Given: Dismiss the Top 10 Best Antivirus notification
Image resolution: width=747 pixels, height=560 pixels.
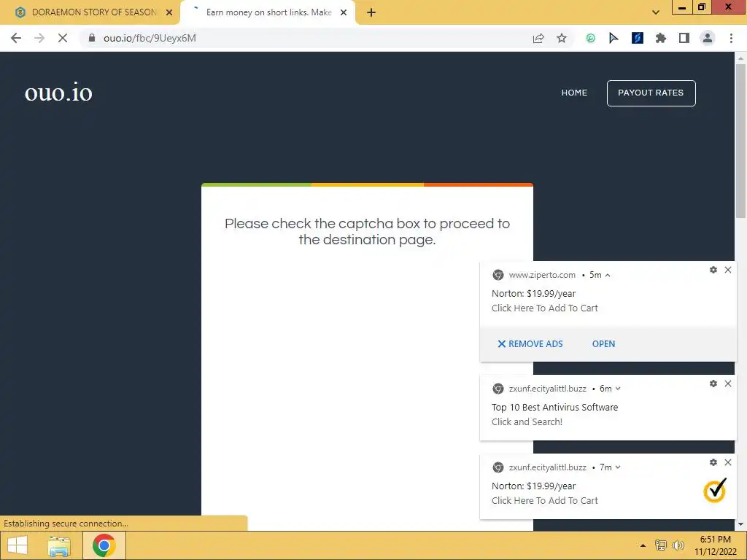Looking at the screenshot, I should coord(728,384).
